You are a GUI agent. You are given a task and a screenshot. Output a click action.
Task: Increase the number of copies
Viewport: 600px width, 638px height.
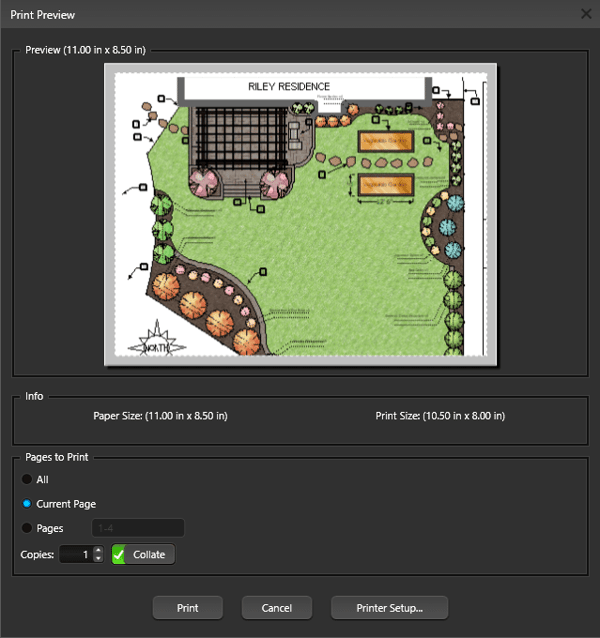tap(98, 549)
